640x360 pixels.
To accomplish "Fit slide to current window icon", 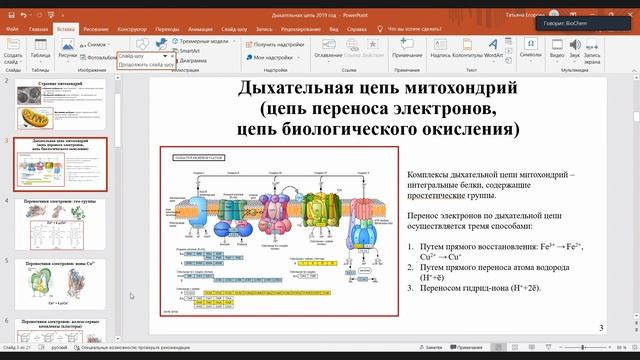I will (x=635, y=347).
